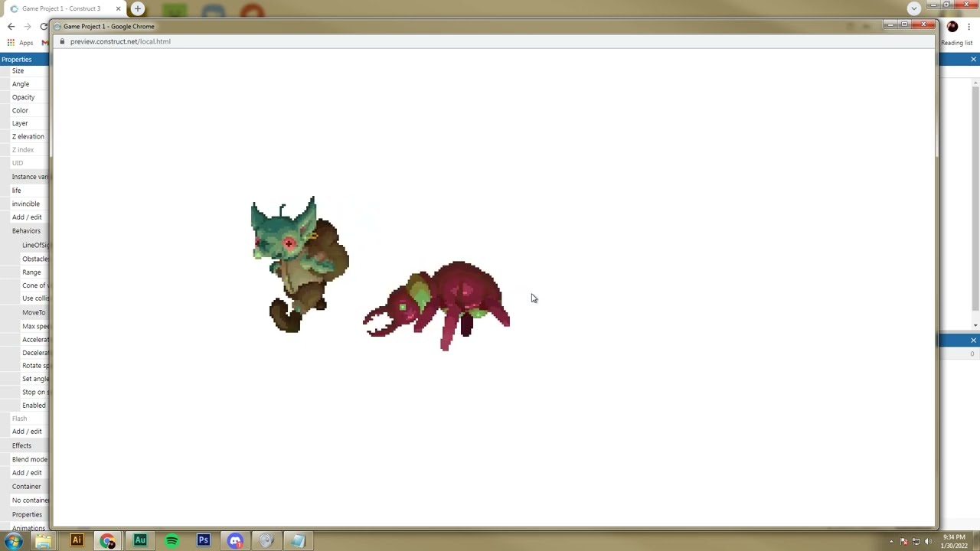Select the Blend mode property row
Viewport: 980px width, 551px height.
29,459
